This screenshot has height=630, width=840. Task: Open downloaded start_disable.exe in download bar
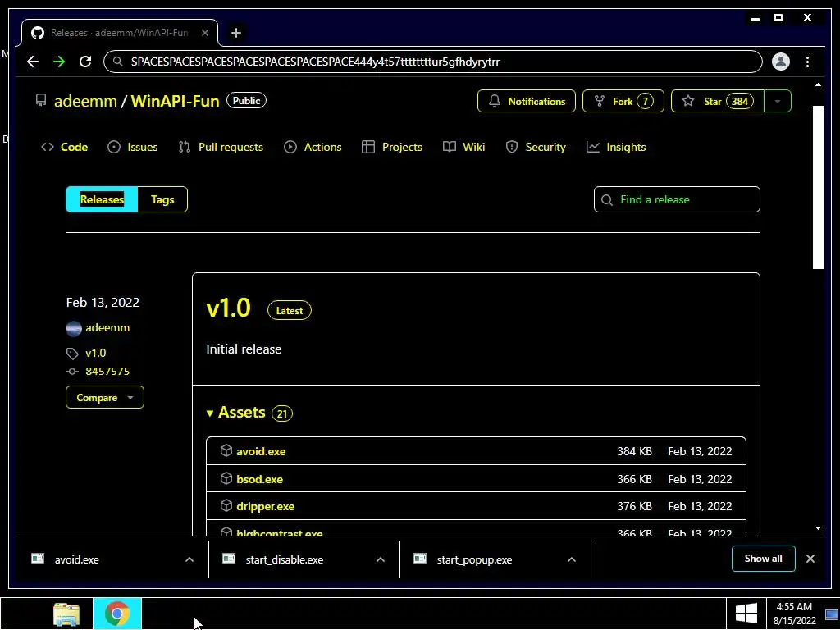(285, 559)
